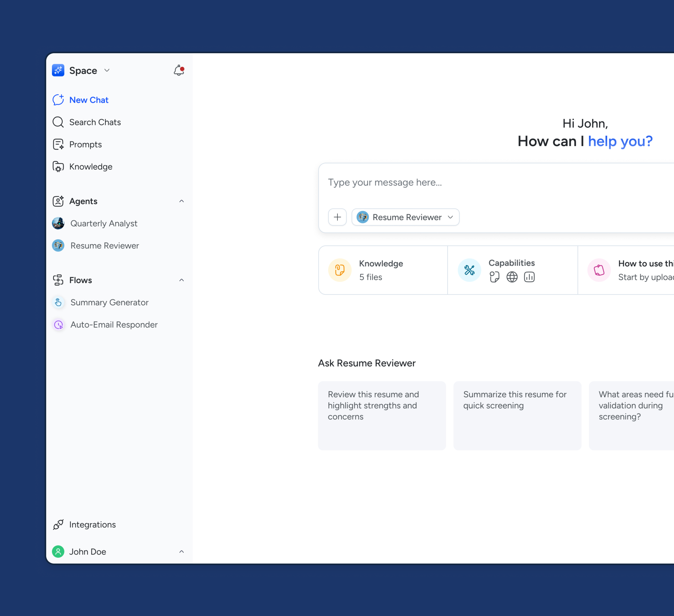674x616 pixels.
Task: Click the John Doe avatar icon
Action: tap(58, 552)
